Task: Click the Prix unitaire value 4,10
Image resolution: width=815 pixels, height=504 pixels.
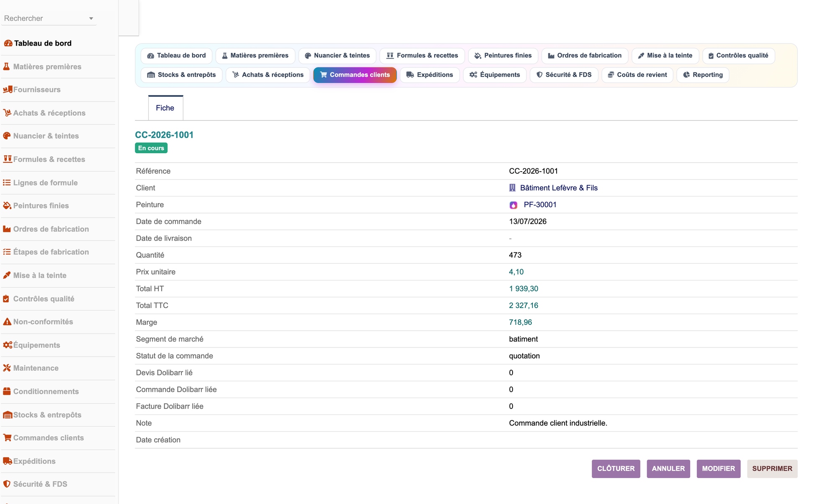Action: pos(516,272)
